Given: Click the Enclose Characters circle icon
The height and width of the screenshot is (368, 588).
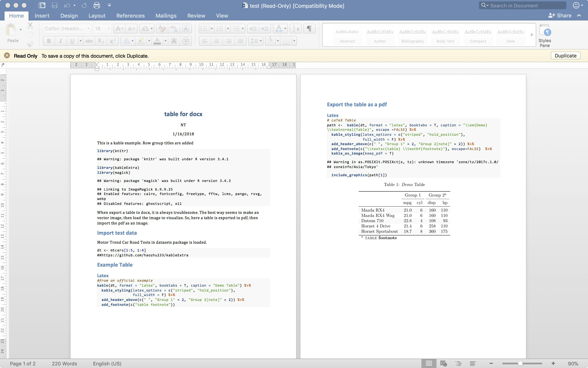Looking at the screenshot, I should click(x=186, y=41).
